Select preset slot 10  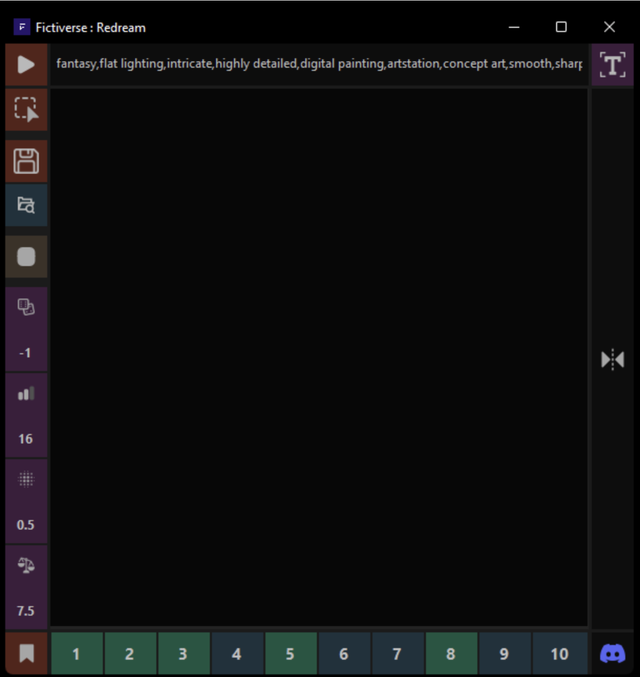[559, 654]
